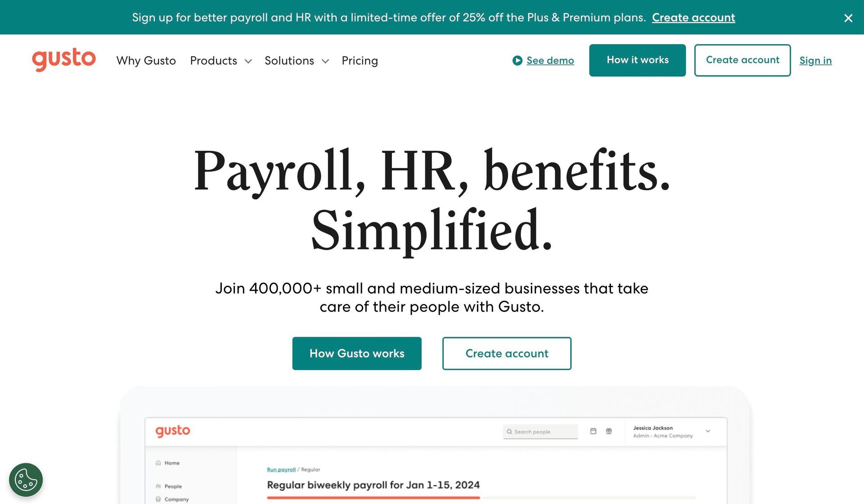
Task: Toggle the cookie preferences icon
Action: coord(25,478)
